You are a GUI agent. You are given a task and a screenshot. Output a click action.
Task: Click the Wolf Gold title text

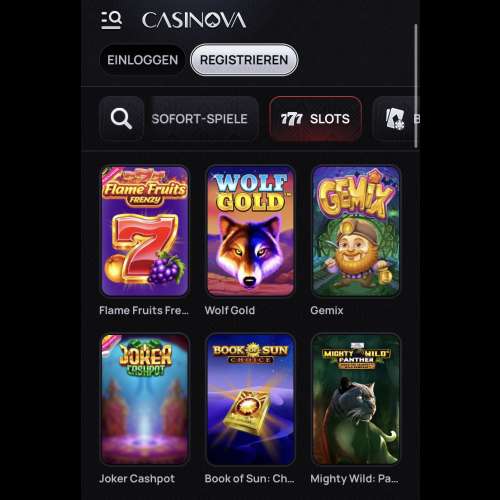point(230,310)
